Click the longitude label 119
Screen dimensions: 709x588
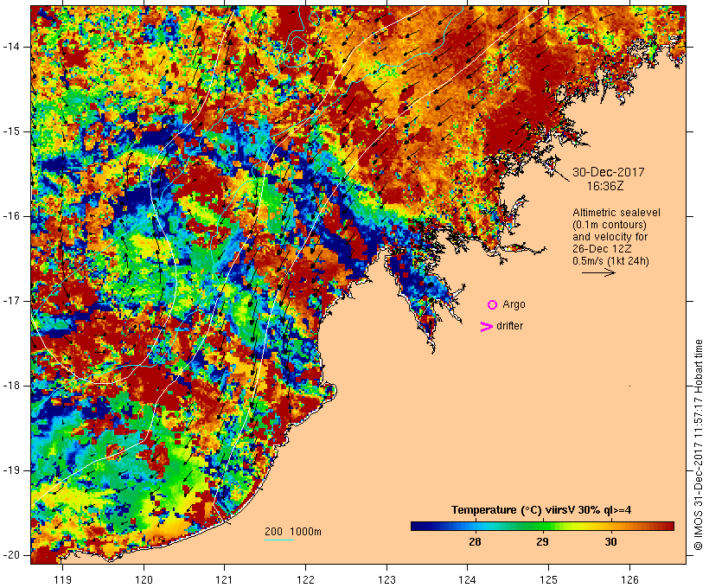point(62,579)
